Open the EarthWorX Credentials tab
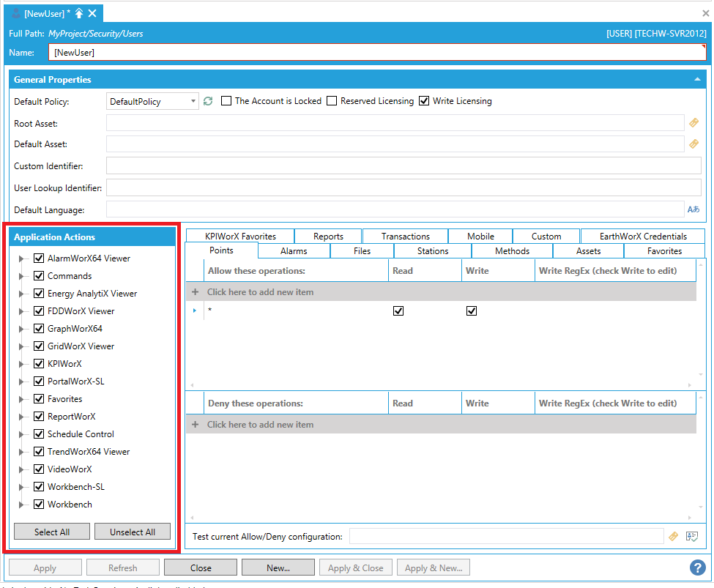Screen dimensions: 714x588 click(x=642, y=236)
